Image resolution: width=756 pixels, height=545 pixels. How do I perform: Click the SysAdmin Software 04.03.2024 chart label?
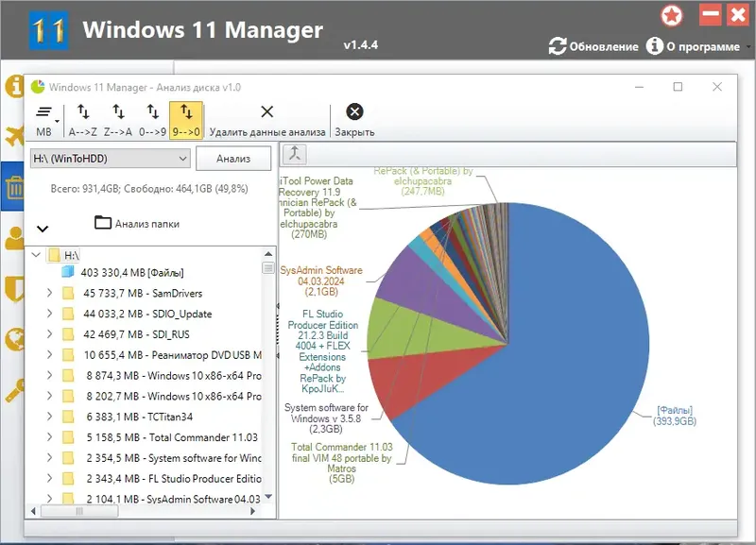point(321,281)
